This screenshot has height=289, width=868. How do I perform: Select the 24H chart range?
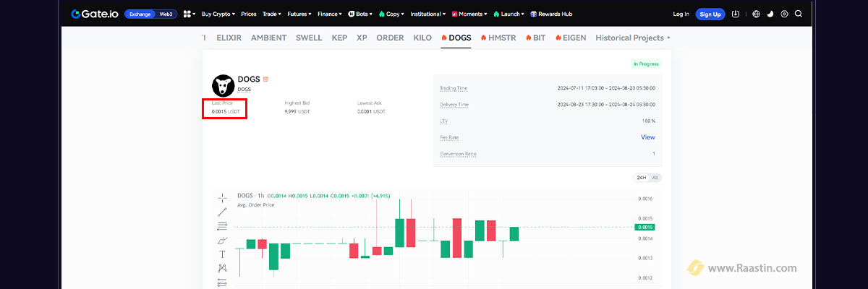(x=641, y=178)
